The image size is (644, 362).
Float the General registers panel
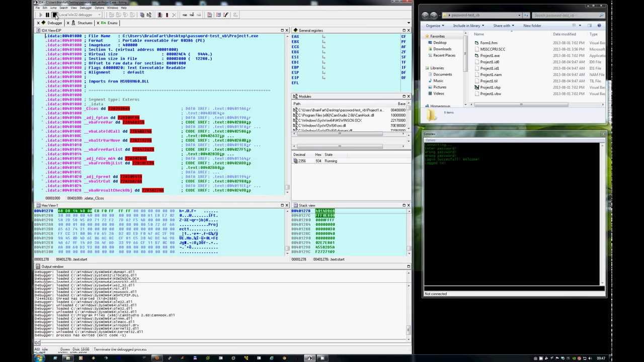(404, 31)
